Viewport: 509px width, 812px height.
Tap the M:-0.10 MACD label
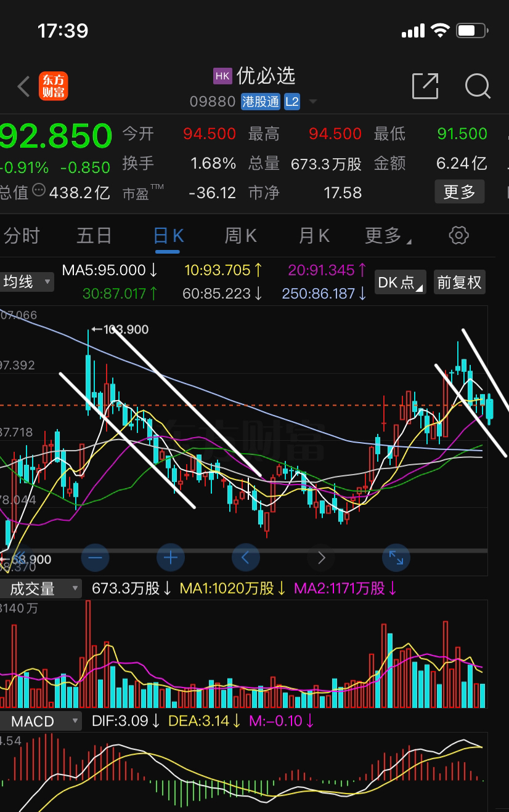(282, 721)
